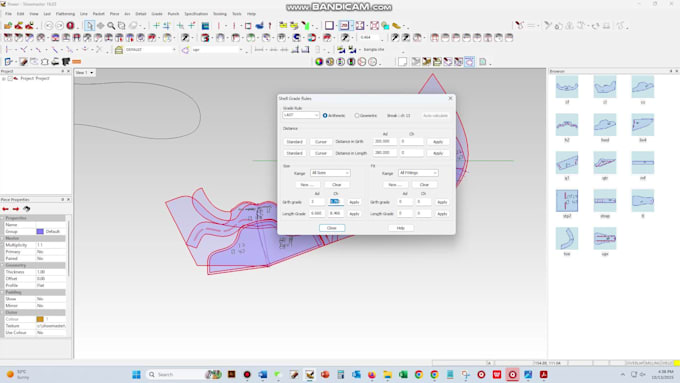
Task: Click the blue boat-shaped icon in top toolbar
Action: pyautogui.click(x=259, y=26)
